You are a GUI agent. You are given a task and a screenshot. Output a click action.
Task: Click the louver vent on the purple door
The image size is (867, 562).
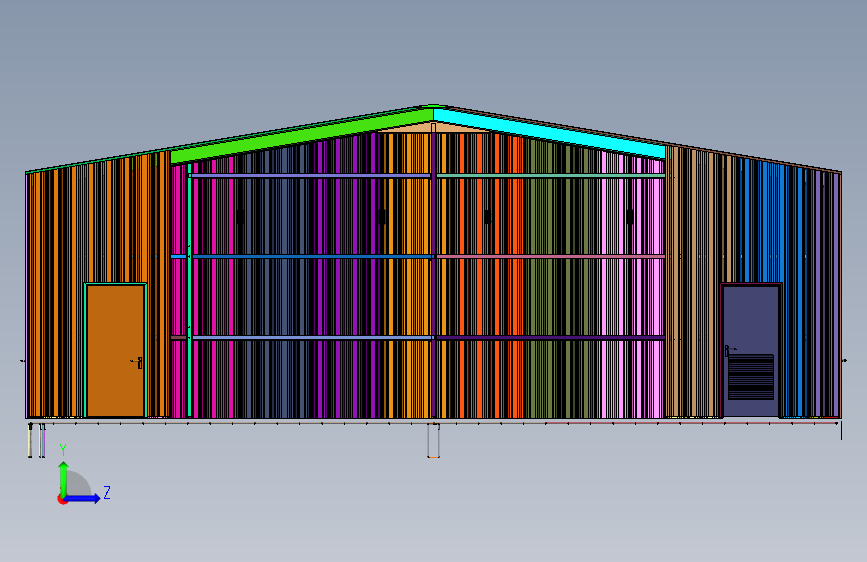[x=751, y=377]
